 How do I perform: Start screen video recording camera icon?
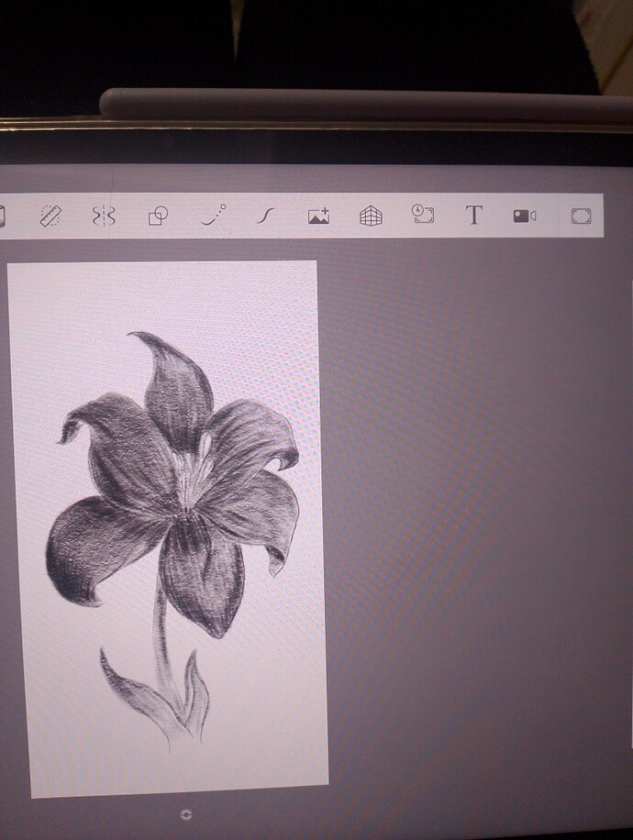(524, 216)
